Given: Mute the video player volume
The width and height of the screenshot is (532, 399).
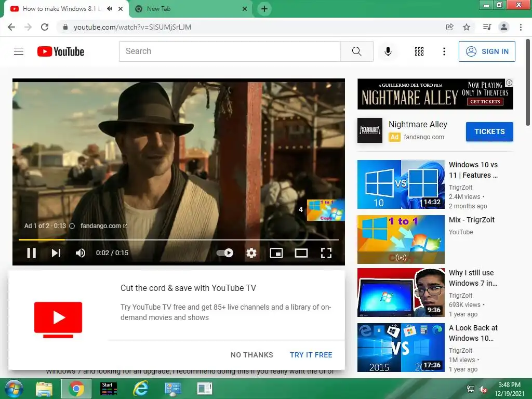Looking at the screenshot, I should [81, 253].
